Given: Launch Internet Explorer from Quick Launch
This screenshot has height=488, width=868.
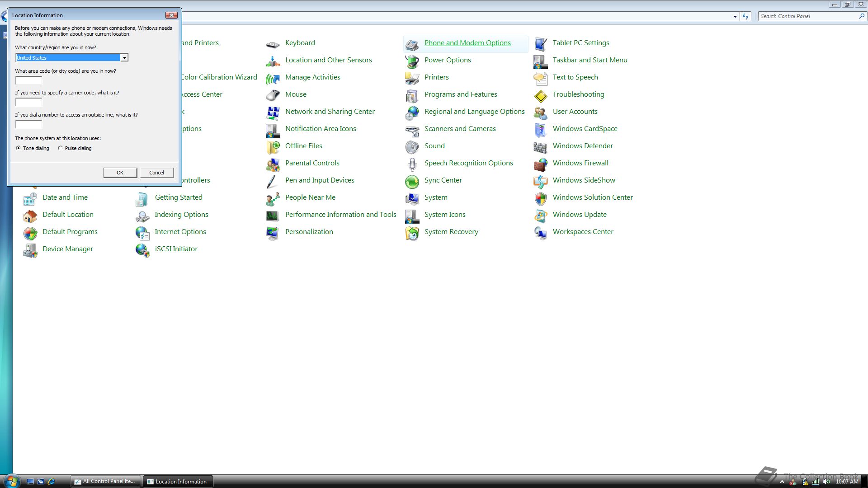Looking at the screenshot, I should click(x=51, y=481).
